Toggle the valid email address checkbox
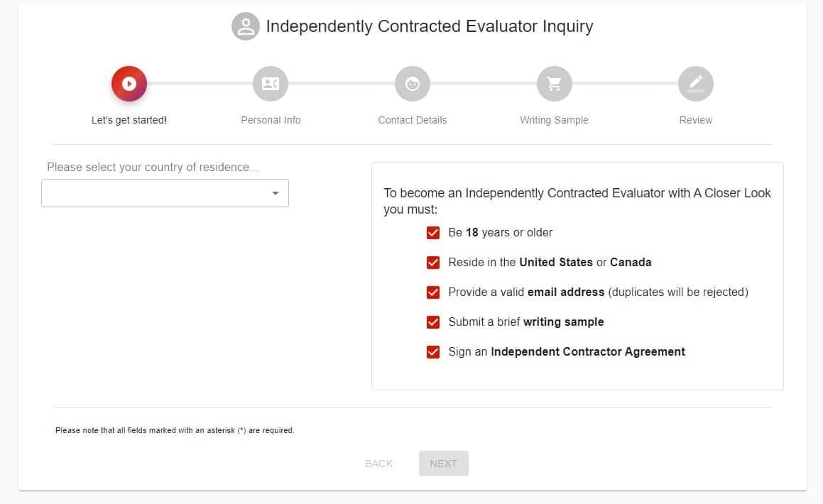 pyautogui.click(x=433, y=292)
